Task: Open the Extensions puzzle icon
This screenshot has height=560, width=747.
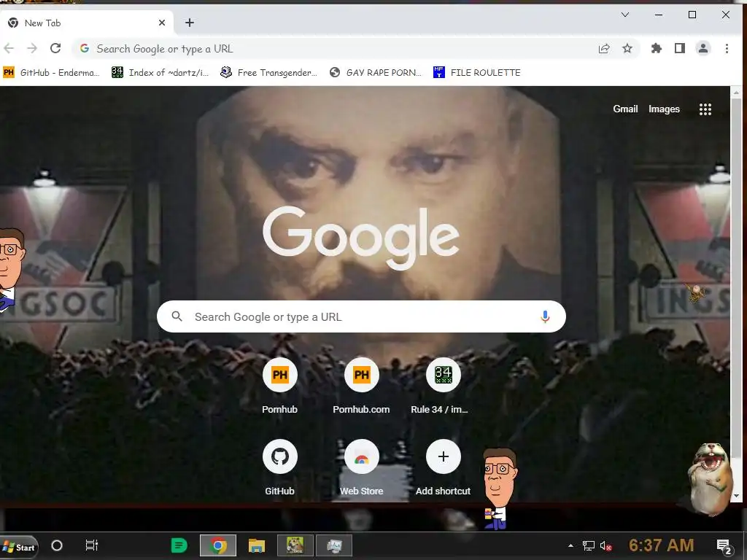Action: click(x=657, y=49)
